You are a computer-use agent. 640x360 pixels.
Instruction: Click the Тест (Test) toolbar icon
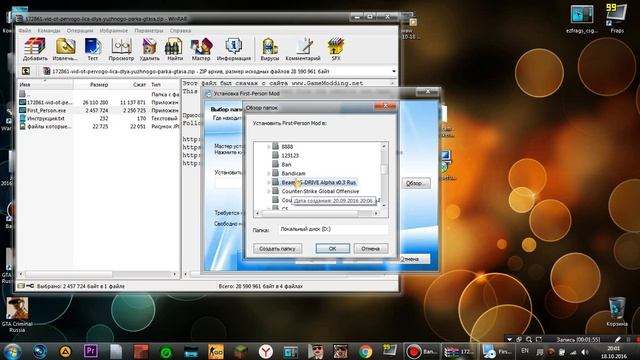(93, 49)
